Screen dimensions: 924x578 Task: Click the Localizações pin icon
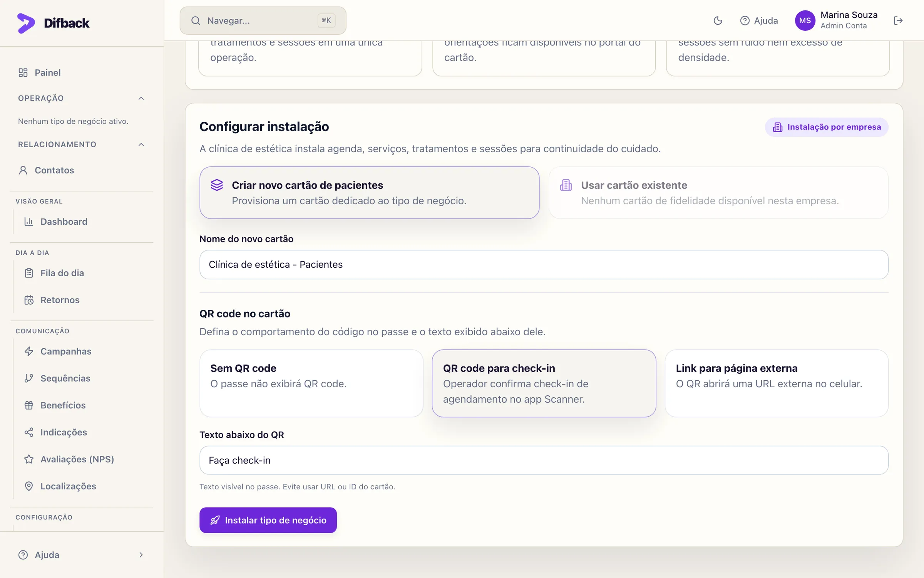29,486
